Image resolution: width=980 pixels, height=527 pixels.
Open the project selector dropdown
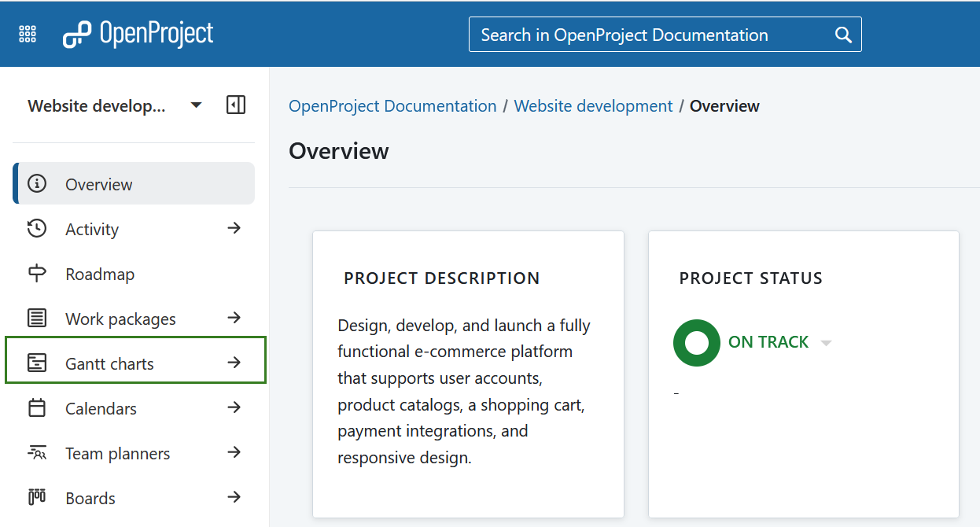click(195, 105)
